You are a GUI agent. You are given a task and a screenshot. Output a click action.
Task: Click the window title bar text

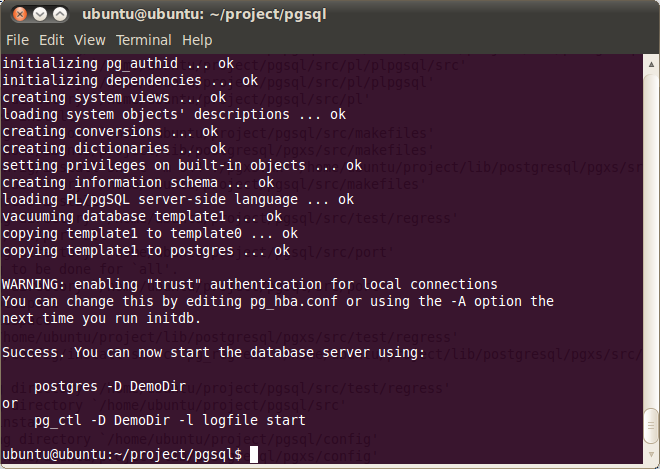point(204,15)
